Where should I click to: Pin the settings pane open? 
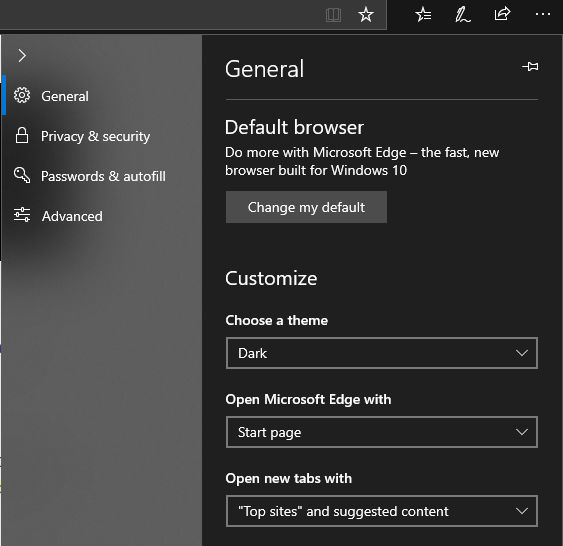530,67
